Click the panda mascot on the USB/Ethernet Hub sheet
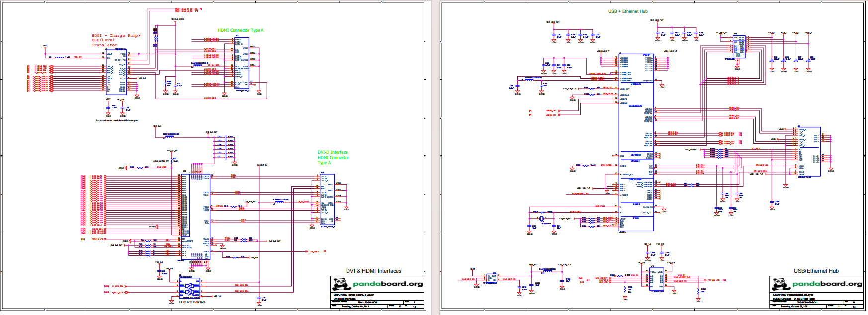The image size is (868, 315). point(781,284)
